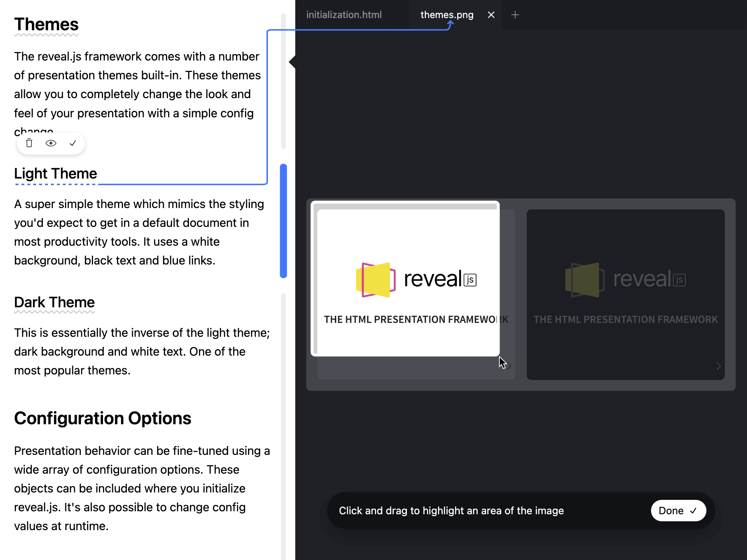Close the themes.png tab

(491, 15)
